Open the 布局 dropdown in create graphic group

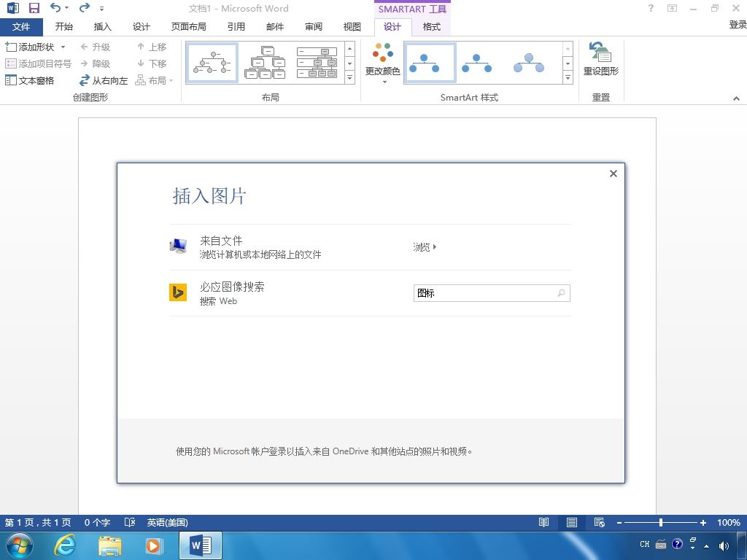click(x=155, y=80)
